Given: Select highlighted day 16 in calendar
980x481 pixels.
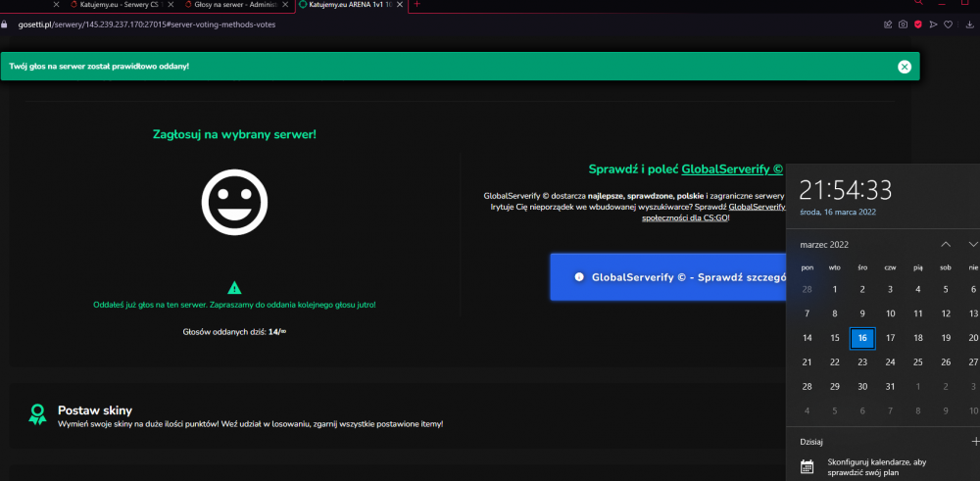Looking at the screenshot, I should pos(862,338).
